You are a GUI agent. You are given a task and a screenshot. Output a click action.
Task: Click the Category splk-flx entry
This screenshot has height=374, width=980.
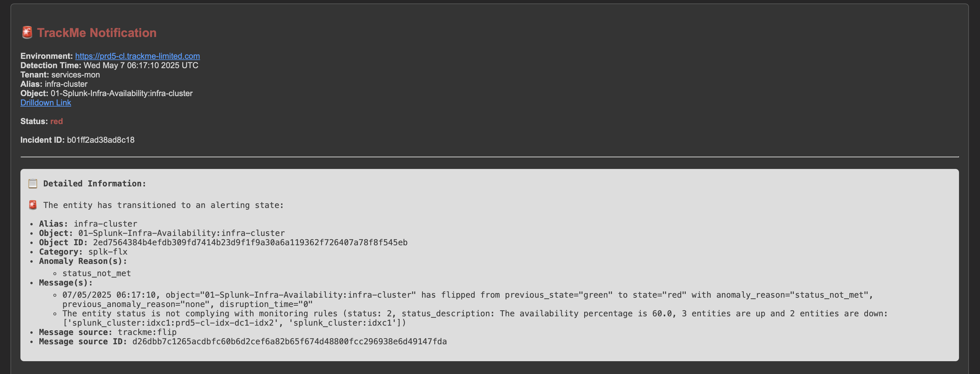(83, 252)
